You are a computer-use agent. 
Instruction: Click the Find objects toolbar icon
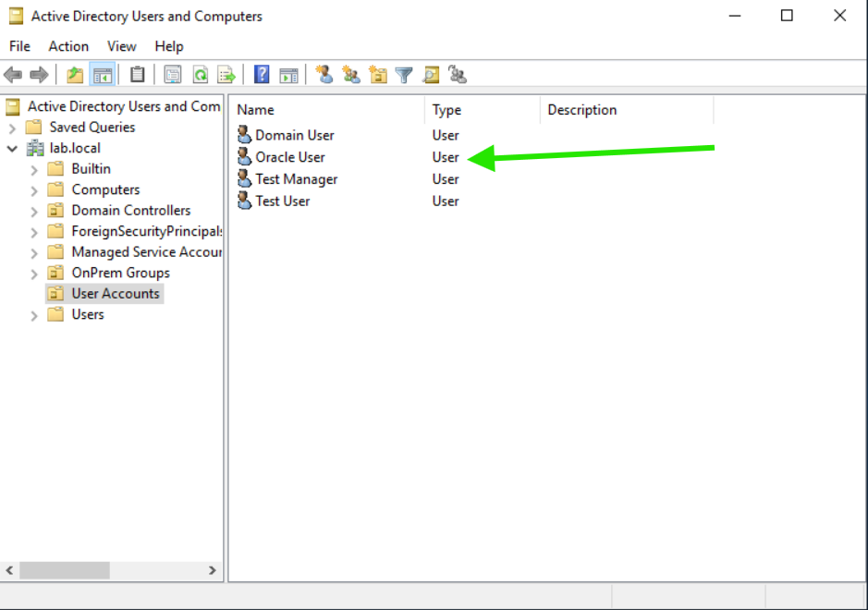point(431,75)
